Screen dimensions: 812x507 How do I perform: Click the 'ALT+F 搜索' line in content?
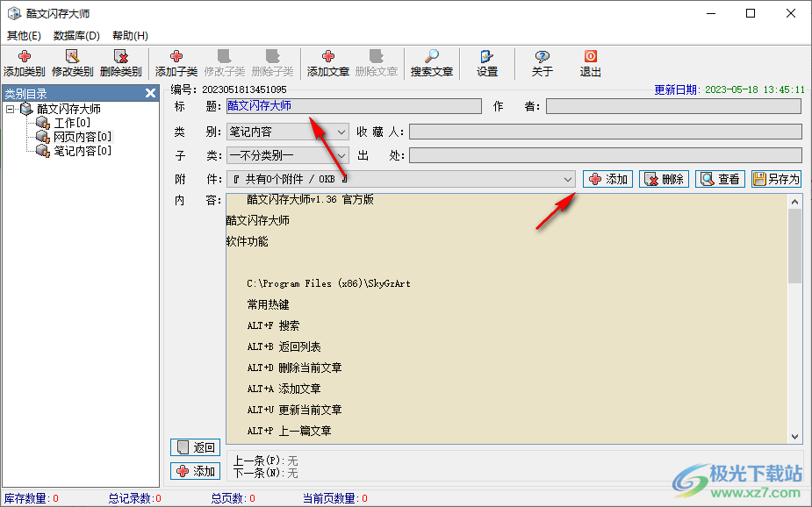[x=273, y=325]
